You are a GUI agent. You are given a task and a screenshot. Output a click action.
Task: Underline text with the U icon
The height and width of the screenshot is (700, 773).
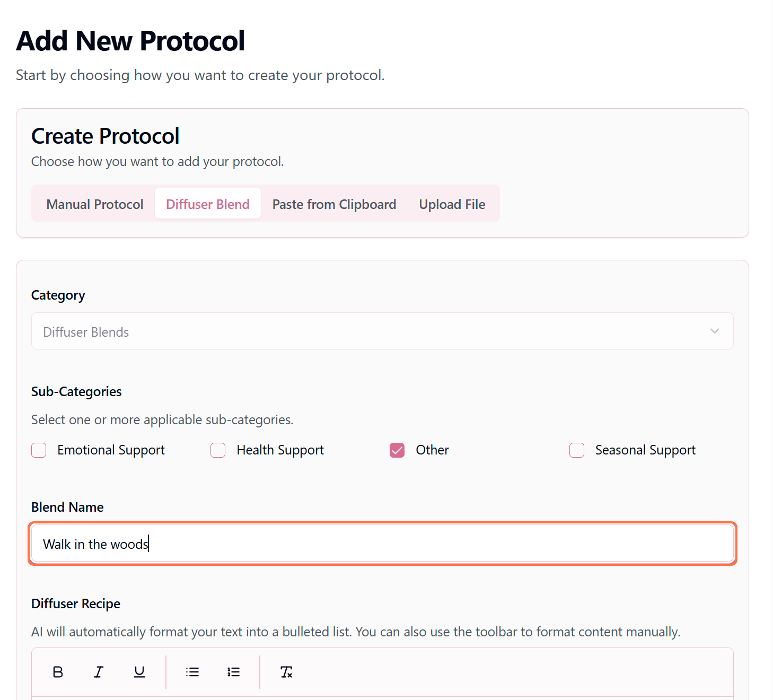click(x=139, y=672)
